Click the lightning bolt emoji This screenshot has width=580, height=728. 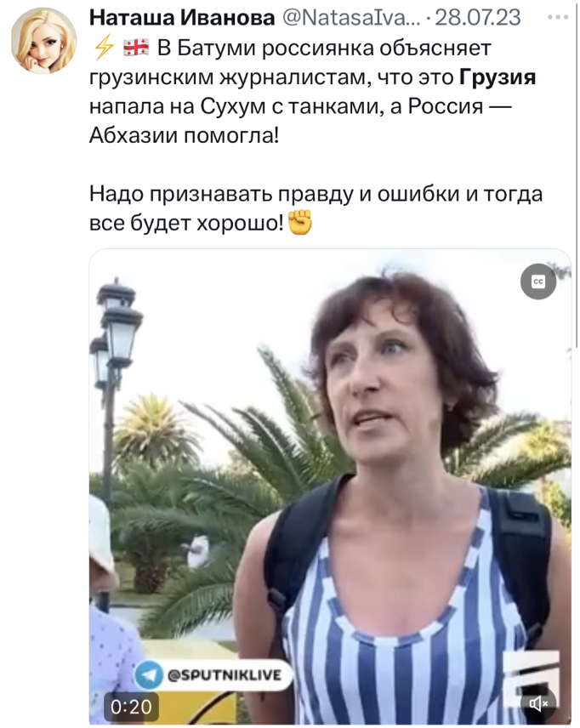click(104, 47)
